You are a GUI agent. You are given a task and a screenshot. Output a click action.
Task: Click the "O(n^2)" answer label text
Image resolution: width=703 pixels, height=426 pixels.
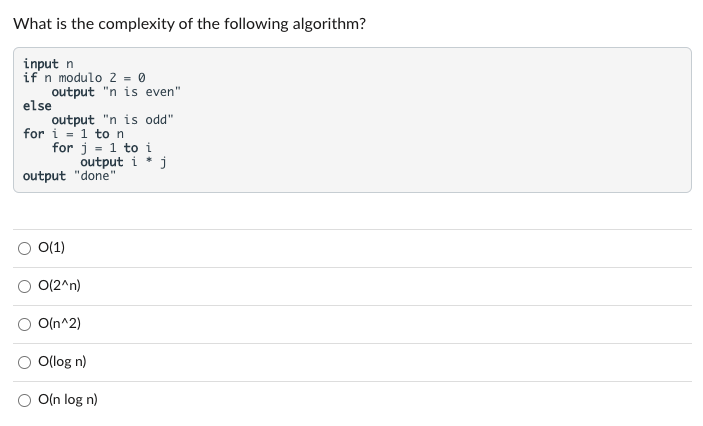59,323
